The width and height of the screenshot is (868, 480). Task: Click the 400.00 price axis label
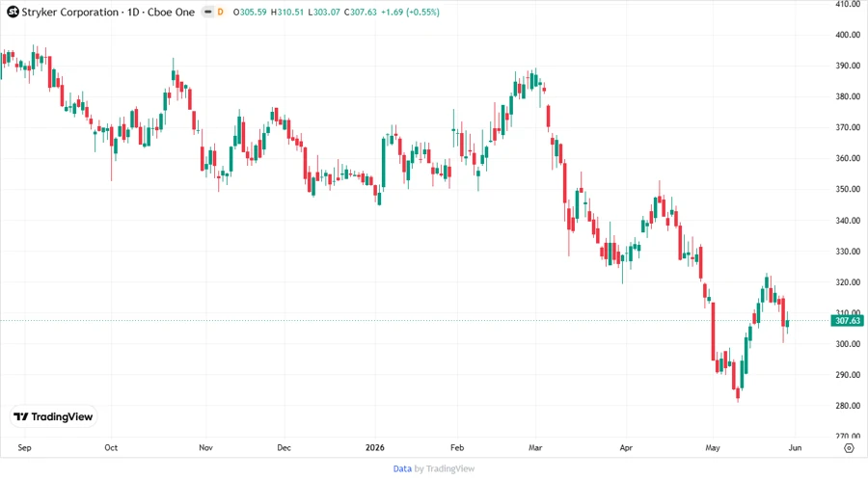(848, 35)
